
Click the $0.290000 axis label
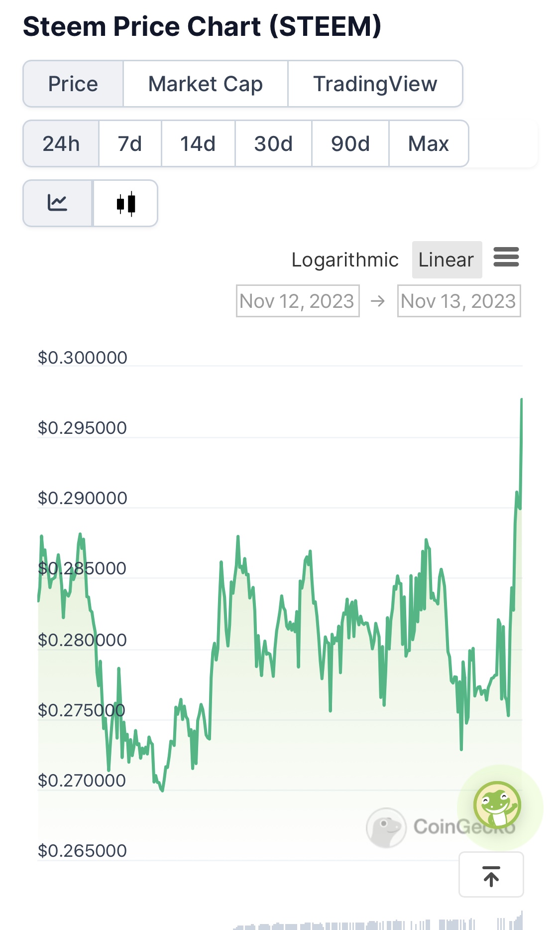(x=83, y=498)
